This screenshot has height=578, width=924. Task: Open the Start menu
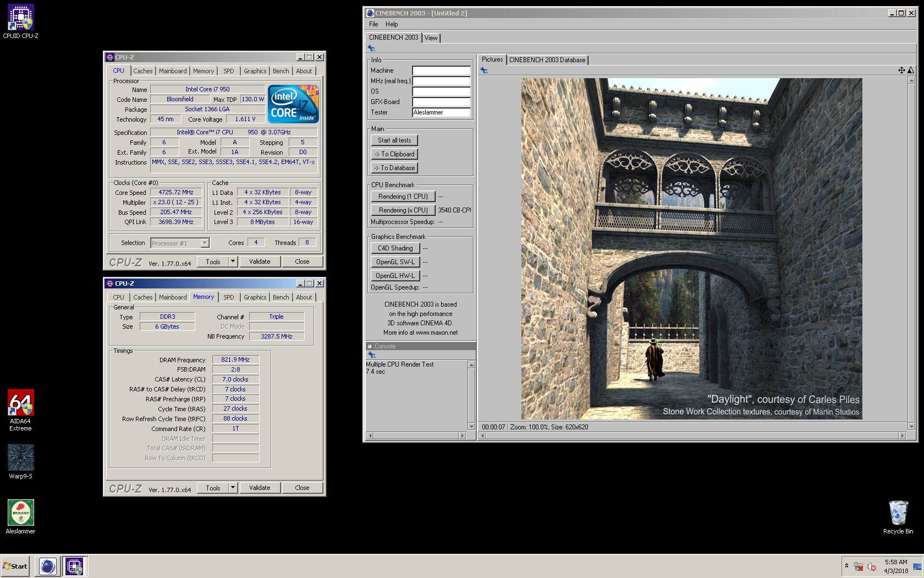pos(15,566)
